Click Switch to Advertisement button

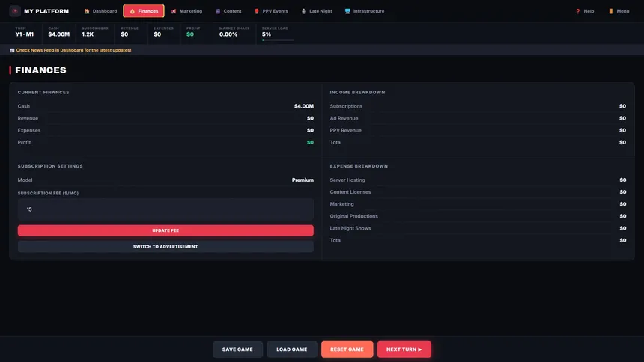(165, 247)
